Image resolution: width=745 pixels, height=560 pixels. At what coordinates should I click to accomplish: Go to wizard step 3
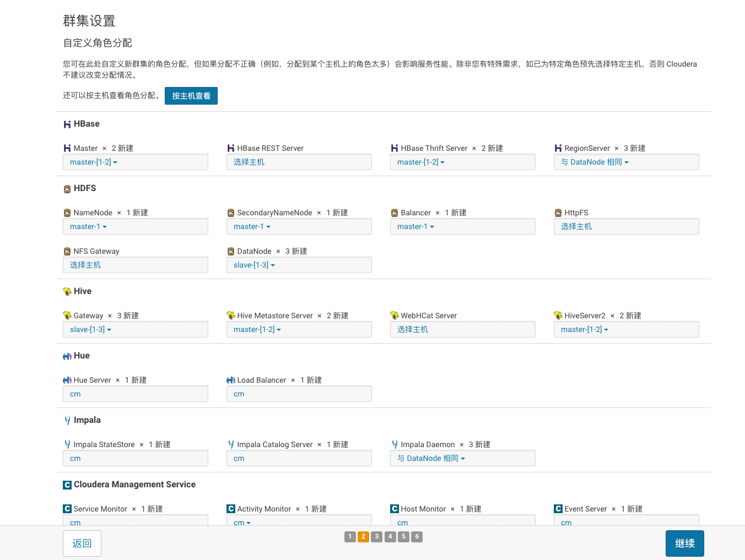(377, 536)
